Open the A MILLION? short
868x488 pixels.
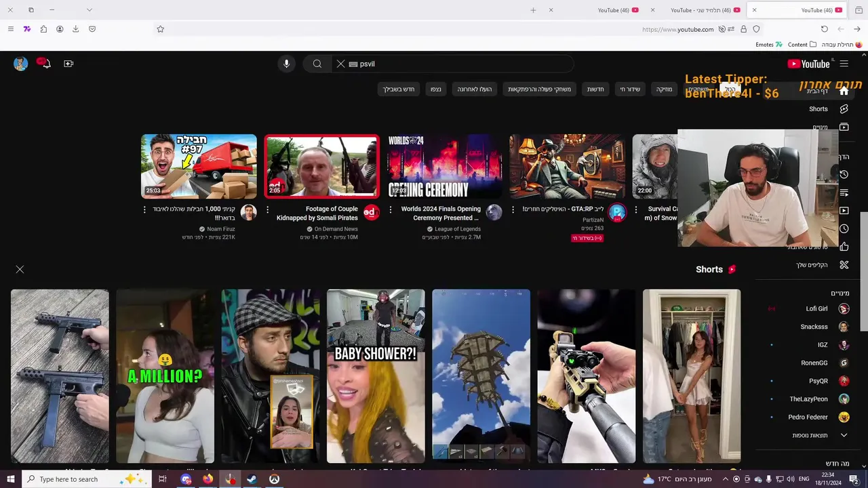165,376
